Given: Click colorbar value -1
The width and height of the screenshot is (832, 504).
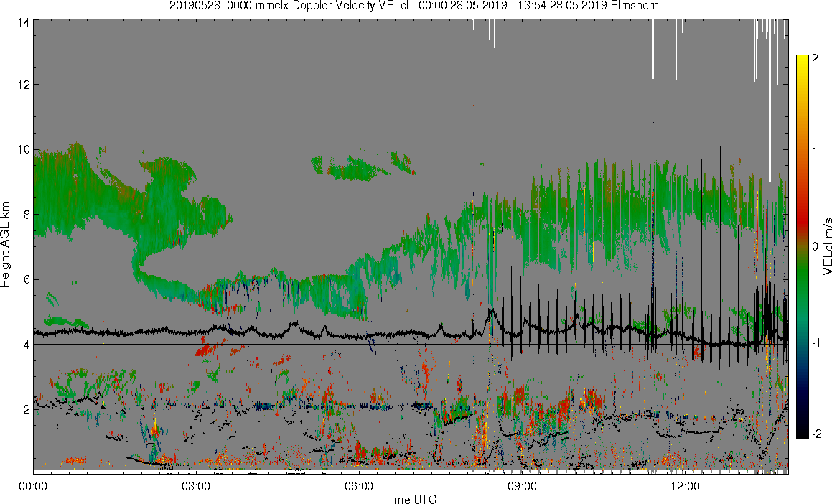Looking at the screenshot, I should (817, 342).
